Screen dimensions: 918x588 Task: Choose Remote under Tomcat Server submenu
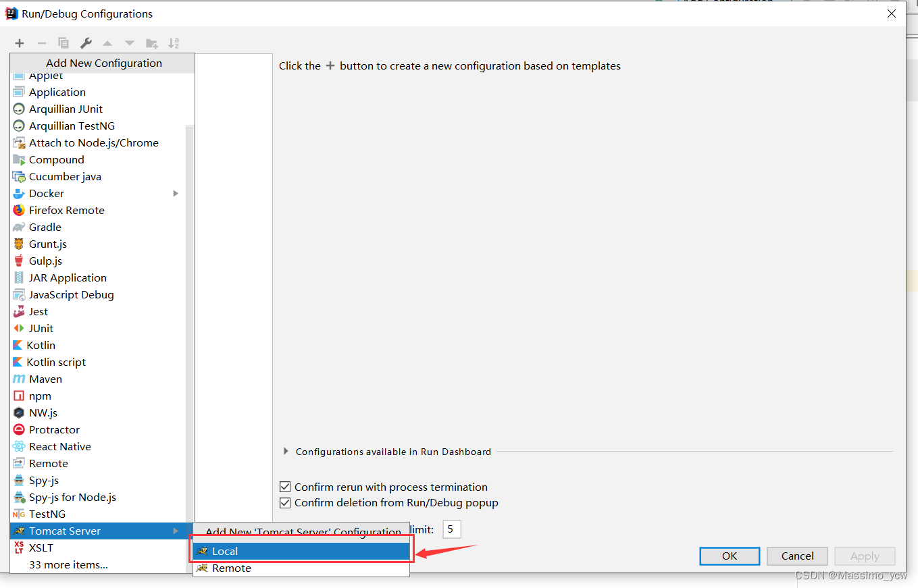[301, 568]
